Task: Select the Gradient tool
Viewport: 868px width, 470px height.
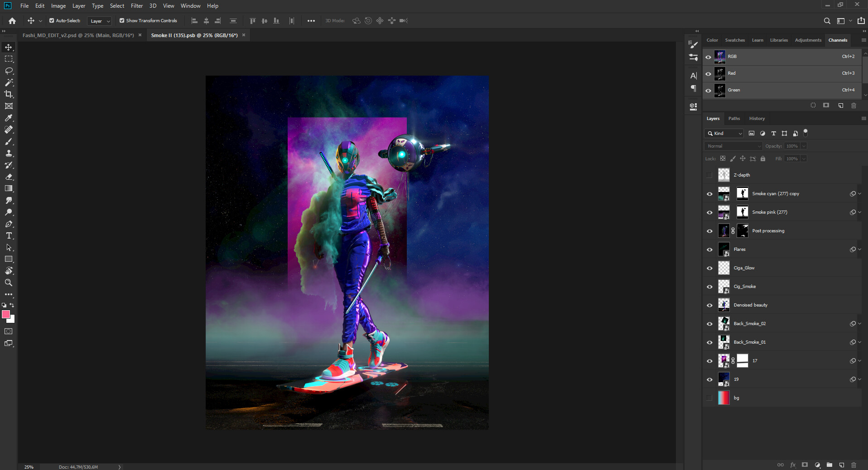Action: click(9, 188)
